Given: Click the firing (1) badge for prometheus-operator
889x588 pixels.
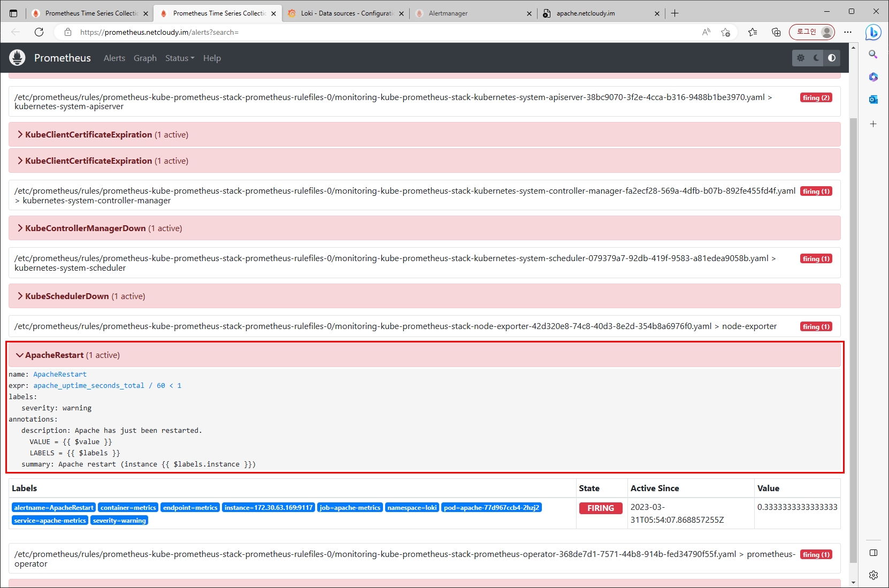Looking at the screenshot, I should point(816,554).
